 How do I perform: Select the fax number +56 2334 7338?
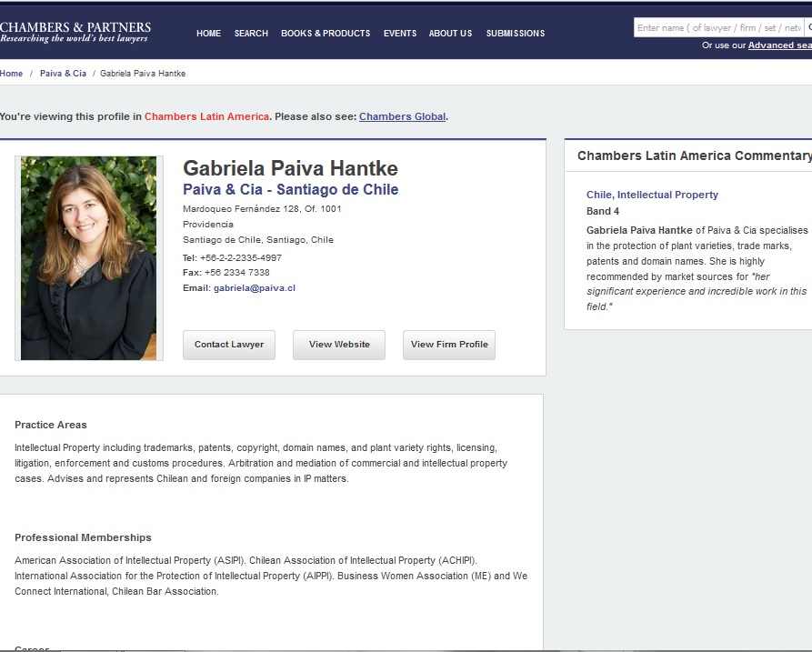[237, 273]
